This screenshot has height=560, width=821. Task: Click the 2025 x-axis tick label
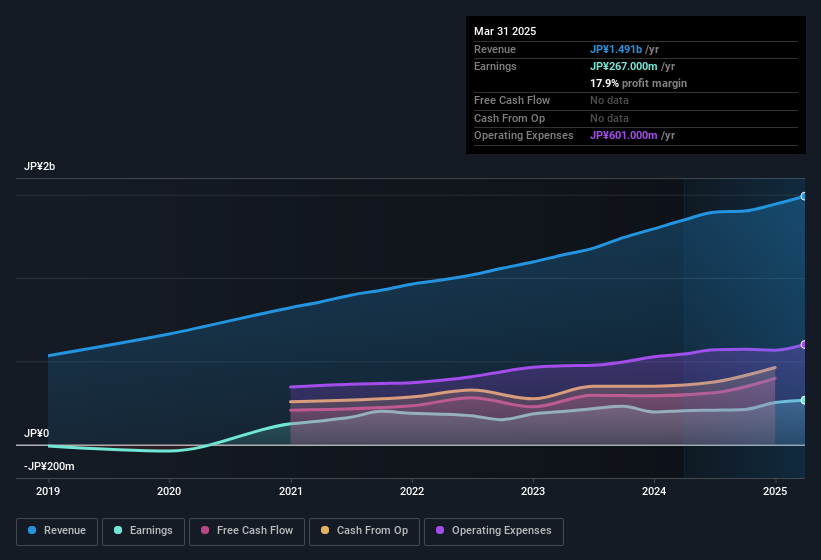775,491
